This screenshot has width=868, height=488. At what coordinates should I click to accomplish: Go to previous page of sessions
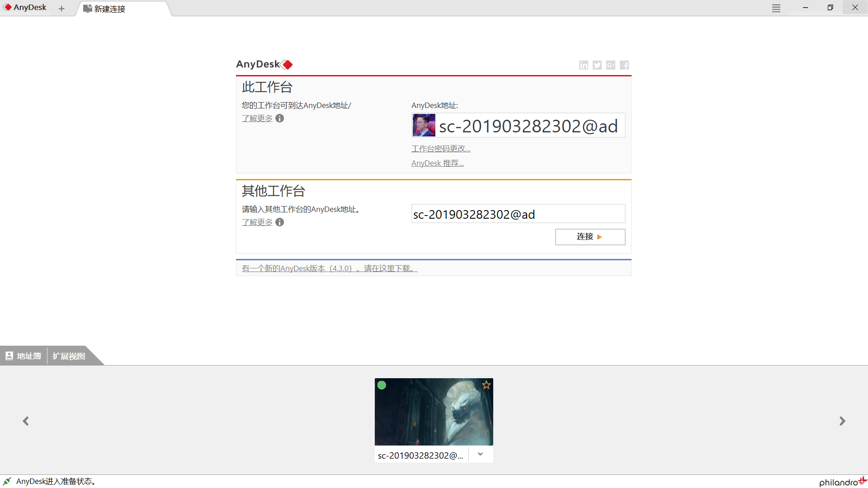[26, 421]
